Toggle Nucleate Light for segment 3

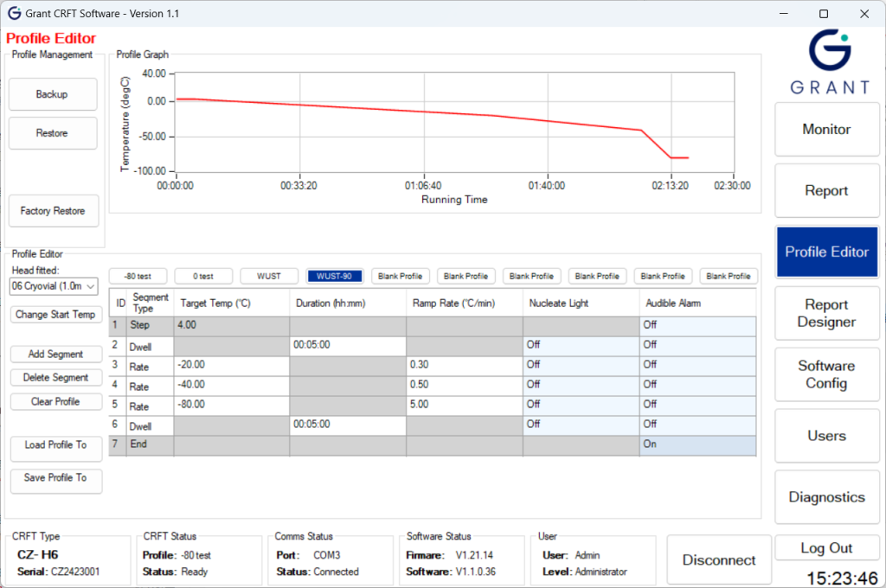(x=581, y=365)
